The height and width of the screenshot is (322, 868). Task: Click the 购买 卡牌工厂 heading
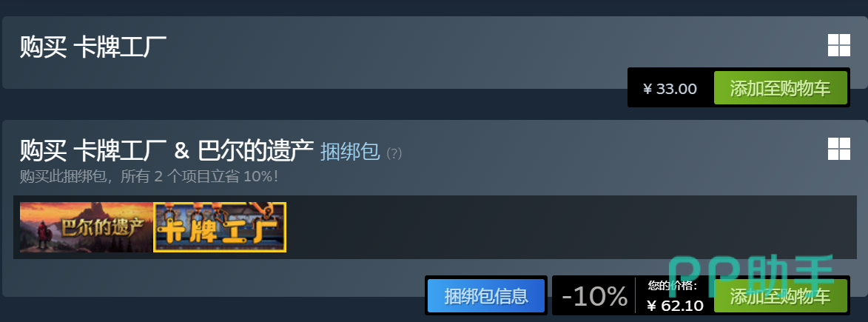pos(93,47)
